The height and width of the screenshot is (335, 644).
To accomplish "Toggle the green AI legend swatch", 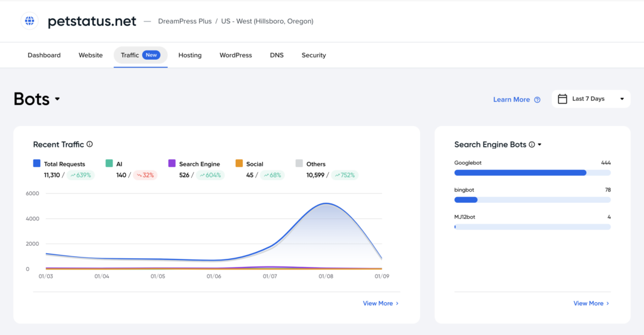I will [109, 163].
